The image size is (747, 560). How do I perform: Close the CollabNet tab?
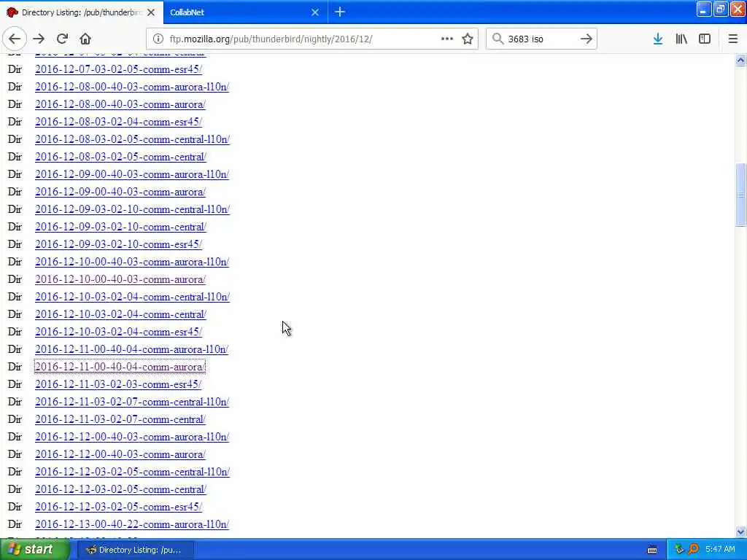[315, 12]
